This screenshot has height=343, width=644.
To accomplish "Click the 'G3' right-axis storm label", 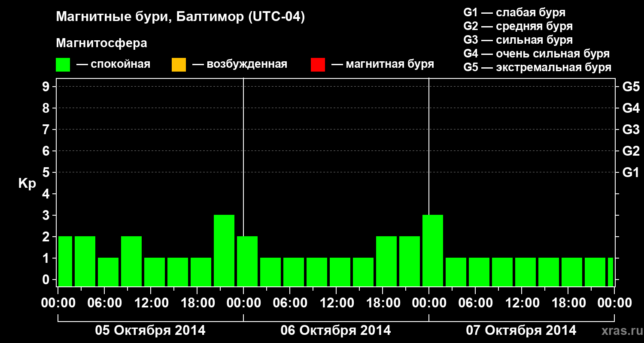I will point(631,129).
